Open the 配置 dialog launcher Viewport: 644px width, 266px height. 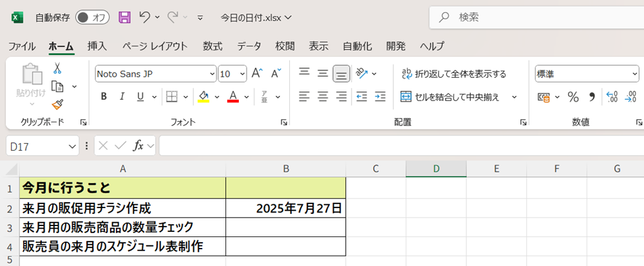click(523, 122)
